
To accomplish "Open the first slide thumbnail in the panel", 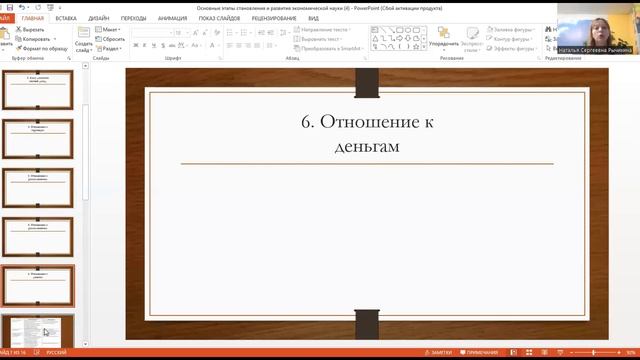I will pyautogui.click(x=38, y=90).
